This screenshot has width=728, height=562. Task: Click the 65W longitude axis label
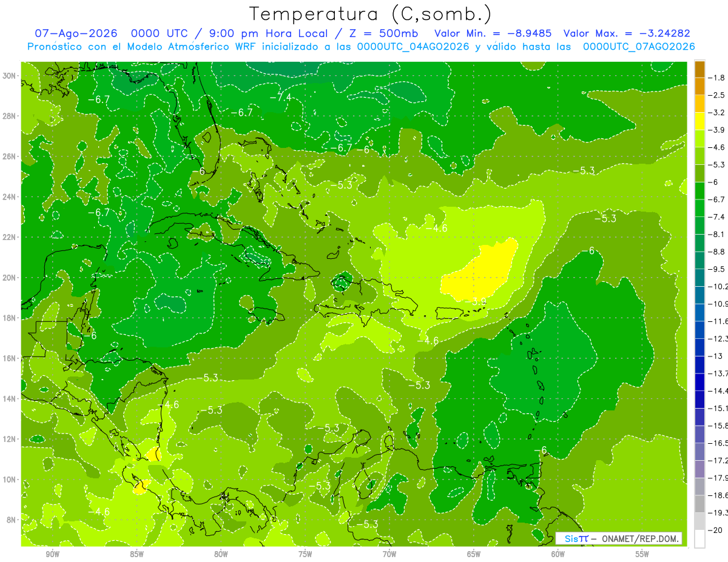pyautogui.click(x=474, y=554)
